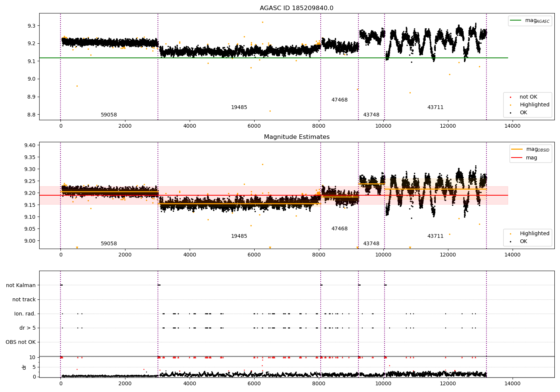The height and width of the screenshot is (392, 560).
Task: Click orange line sample beside mag OBSID
Action: click(517, 149)
